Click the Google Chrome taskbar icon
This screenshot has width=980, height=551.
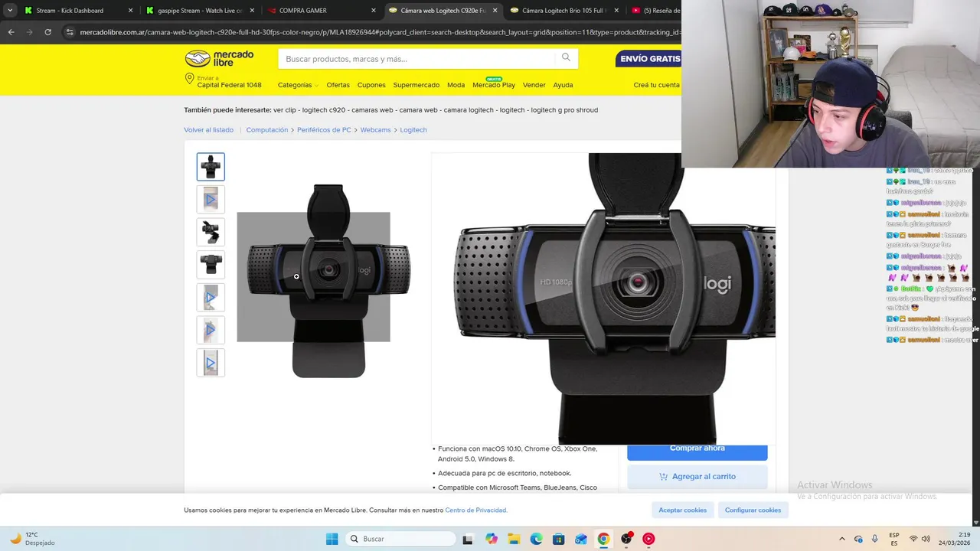tap(603, 539)
